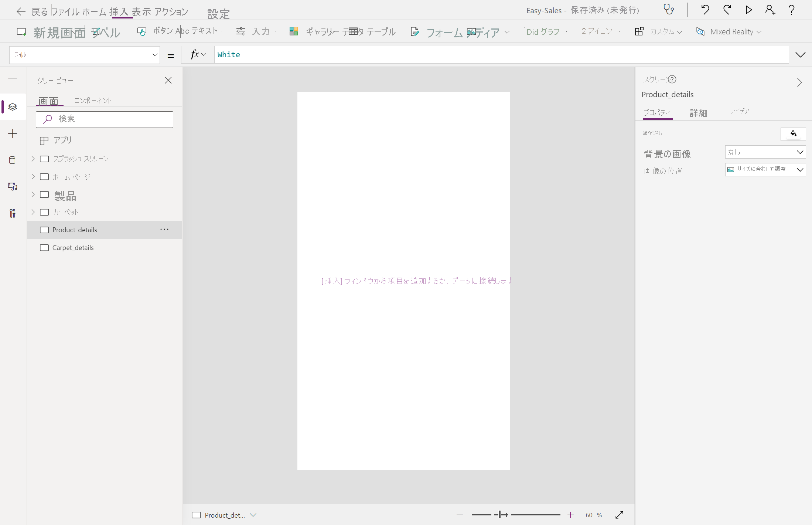Open the Media pane icon in sidebar
Screen dimensions: 812x525
[13, 186]
